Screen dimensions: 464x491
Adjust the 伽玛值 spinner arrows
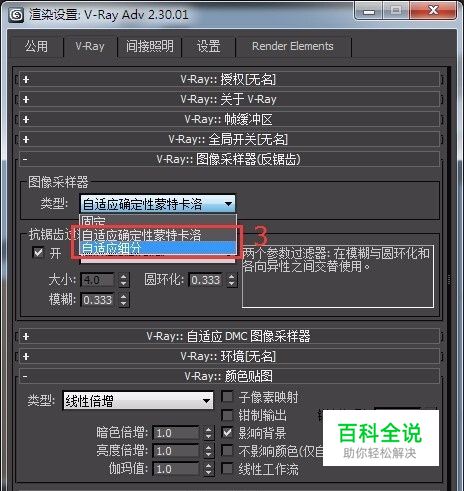click(x=208, y=469)
